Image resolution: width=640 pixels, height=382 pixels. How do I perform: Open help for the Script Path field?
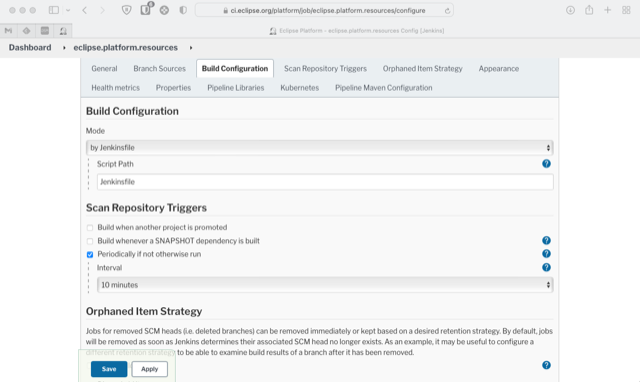pos(546,164)
